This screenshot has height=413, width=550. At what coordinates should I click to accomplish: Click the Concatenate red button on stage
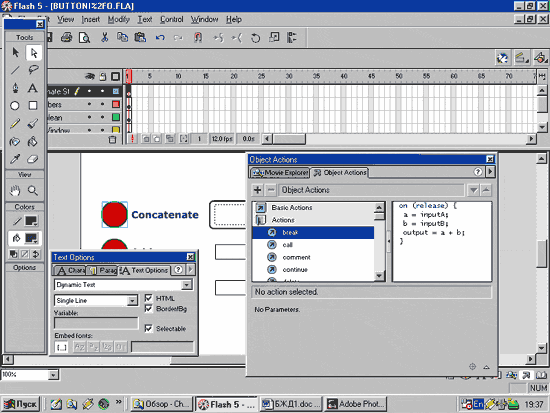pos(114,214)
